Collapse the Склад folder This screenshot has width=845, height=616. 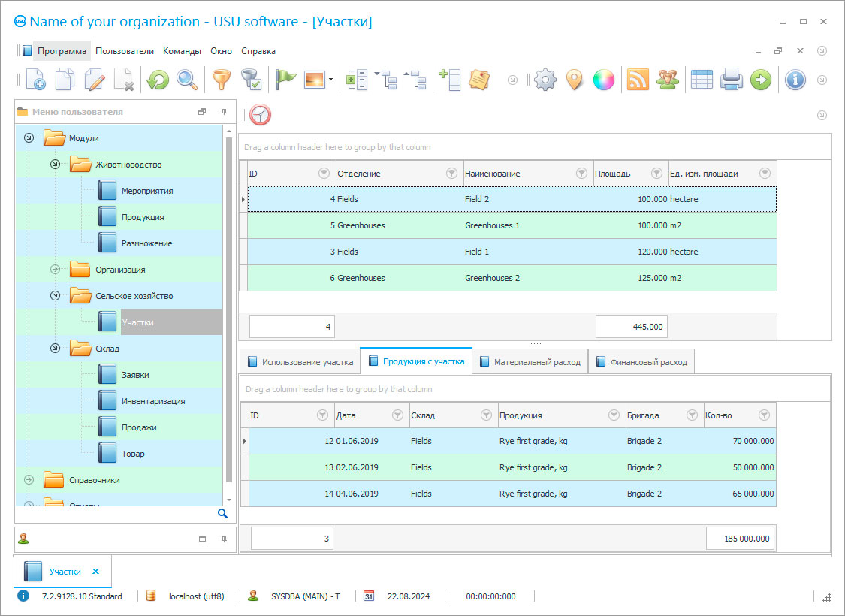point(55,348)
